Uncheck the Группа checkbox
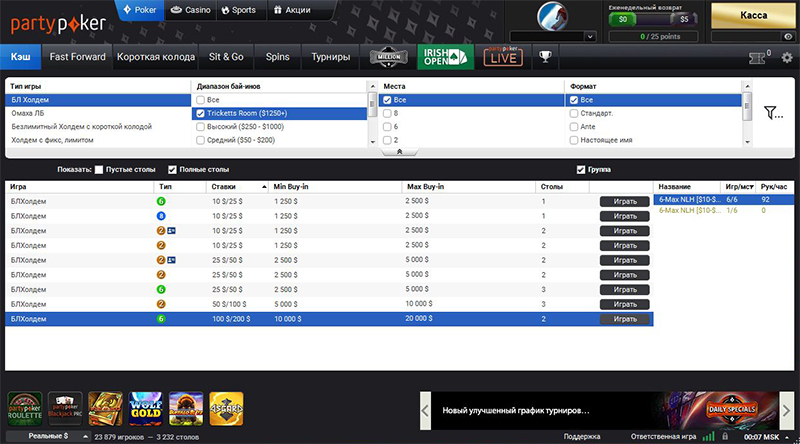800x444 pixels. coord(581,169)
